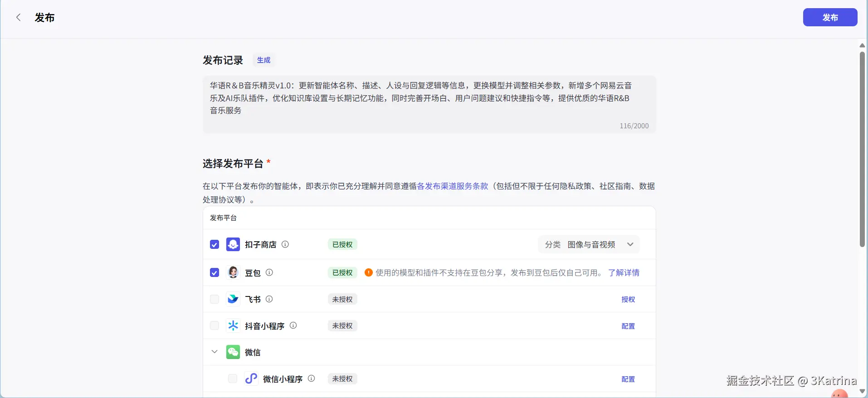This screenshot has height=398, width=868.
Task: Open the info tooltip beside 抖音小程序
Action: tap(293, 325)
